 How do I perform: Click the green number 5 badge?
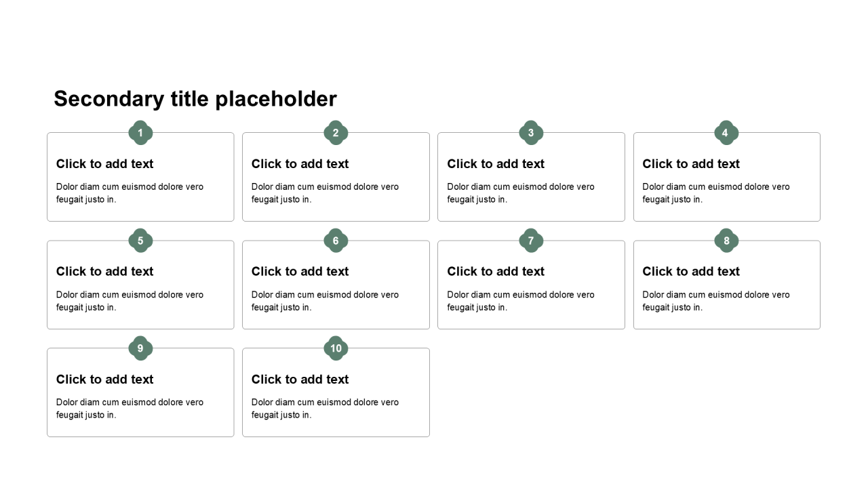(x=140, y=241)
